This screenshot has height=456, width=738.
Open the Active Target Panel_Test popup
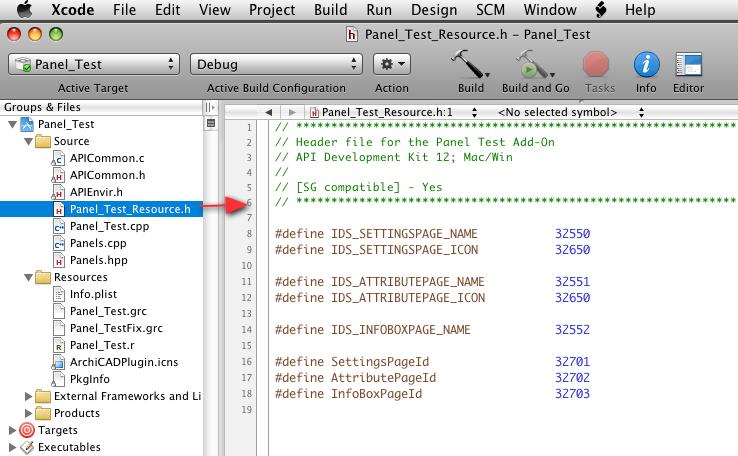(x=94, y=64)
